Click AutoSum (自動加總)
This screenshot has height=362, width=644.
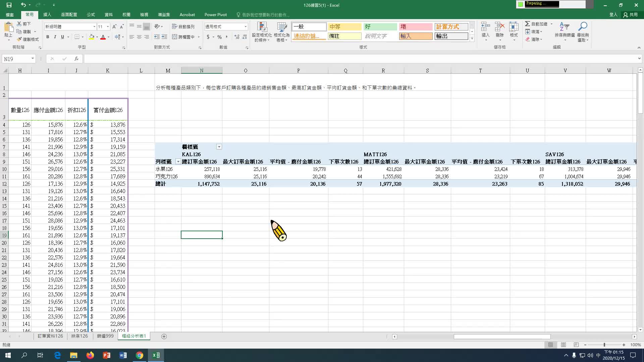[x=536, y=24]
